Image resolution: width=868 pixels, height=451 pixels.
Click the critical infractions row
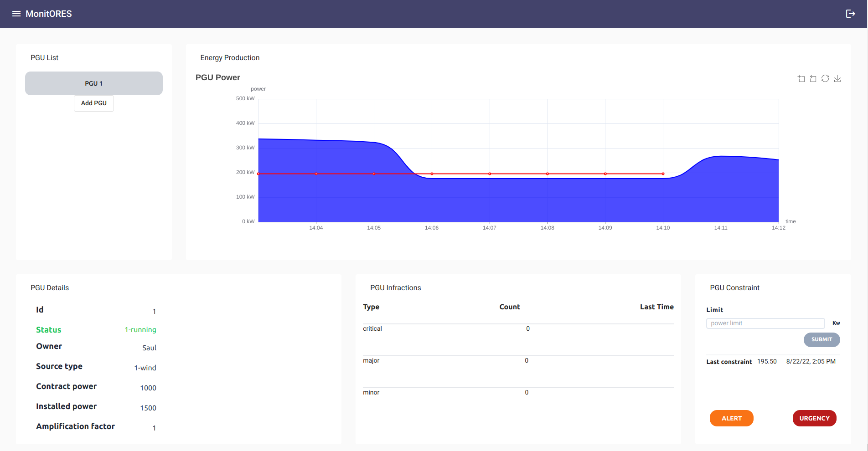tap(518, 329)
